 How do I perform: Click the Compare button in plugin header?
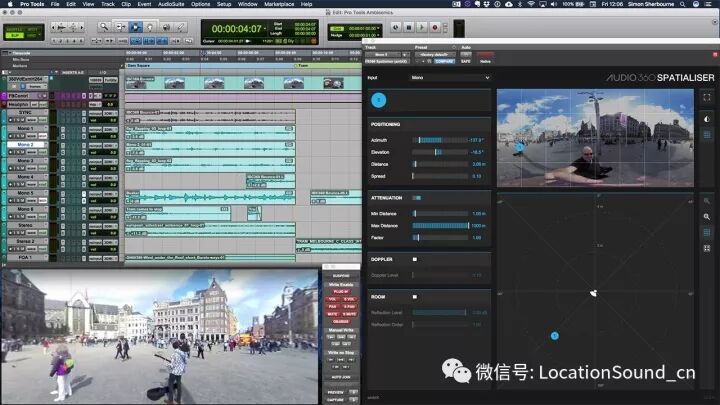[x=444, y=61]
